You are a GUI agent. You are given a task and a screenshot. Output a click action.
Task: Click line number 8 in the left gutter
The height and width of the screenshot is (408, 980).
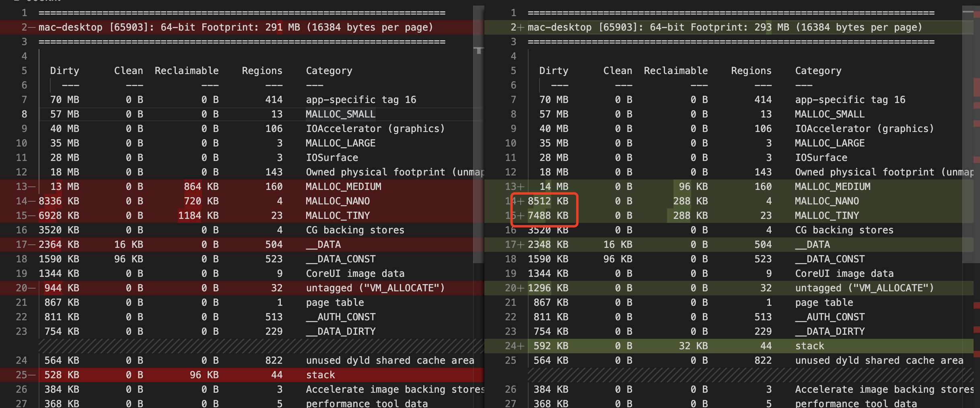[x=24, y=114]
